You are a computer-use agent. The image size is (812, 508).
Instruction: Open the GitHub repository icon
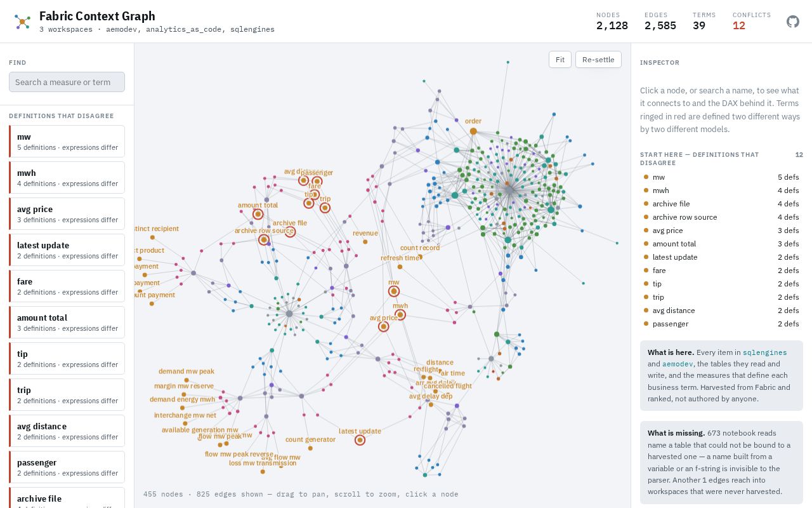pos(793,22)
